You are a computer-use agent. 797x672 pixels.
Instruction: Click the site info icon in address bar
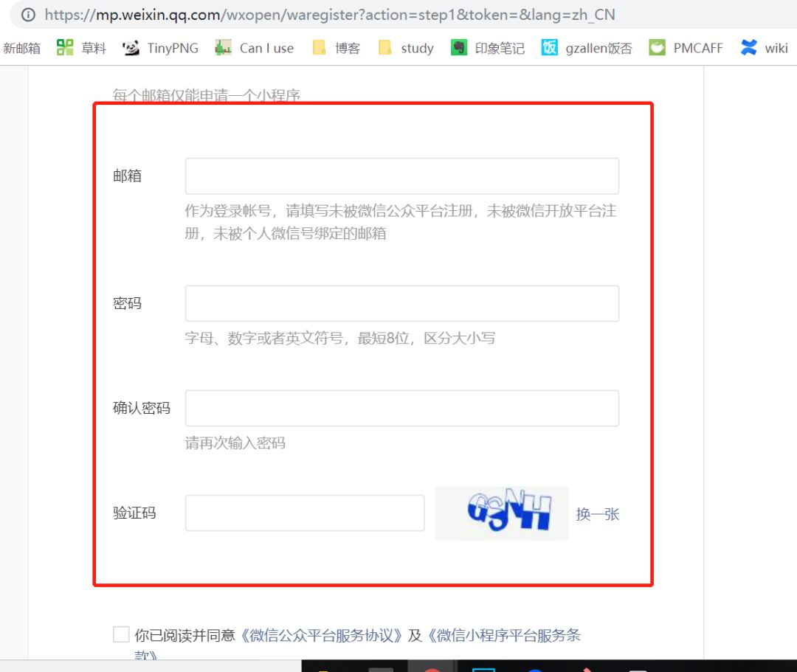[x=29, y=14]
